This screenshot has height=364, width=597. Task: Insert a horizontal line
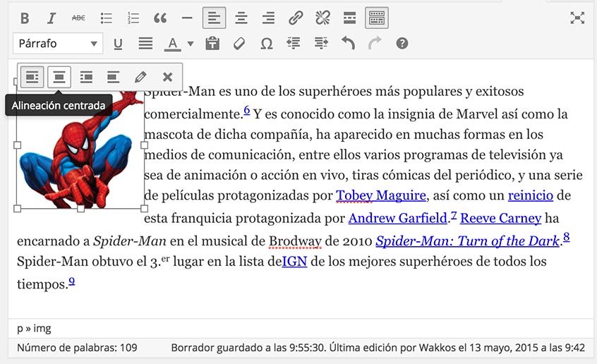pyautogui.click(x=187, y=18)
